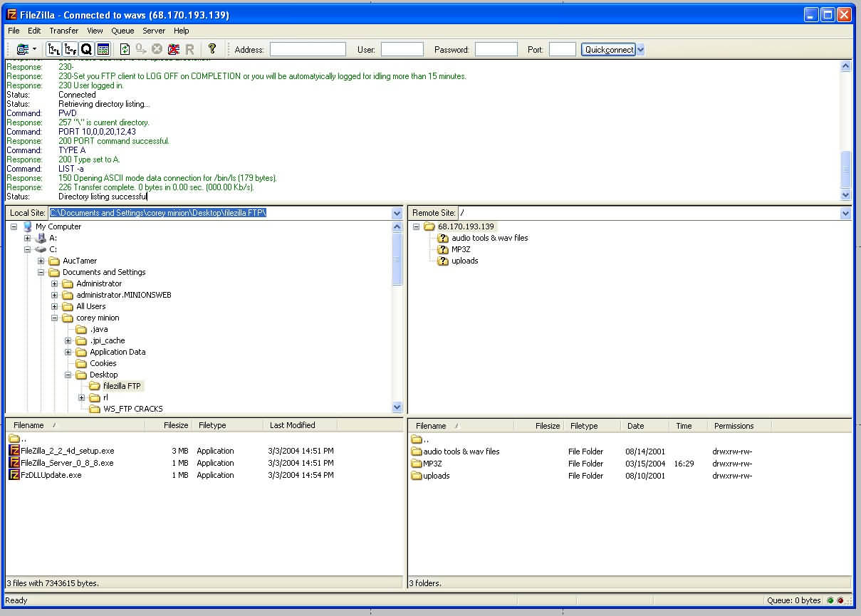Click the Process Queue toolbar icon
861x616 pixels.
(141, 49)
